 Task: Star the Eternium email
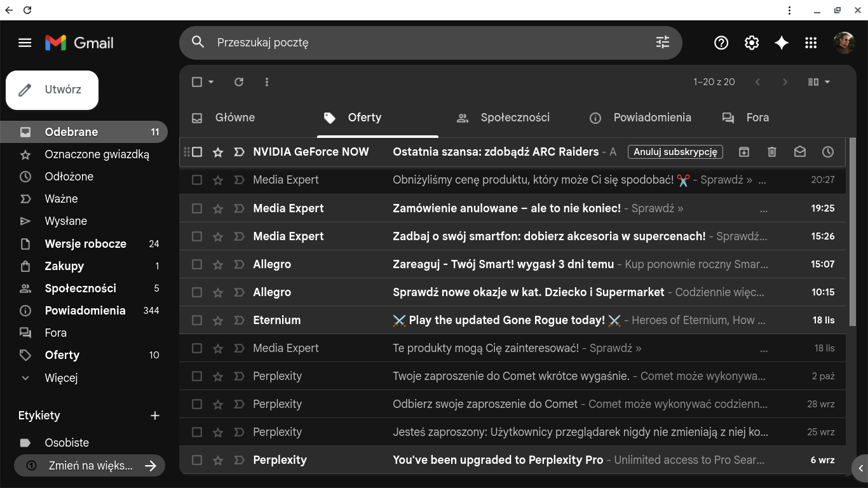(218, 320)
